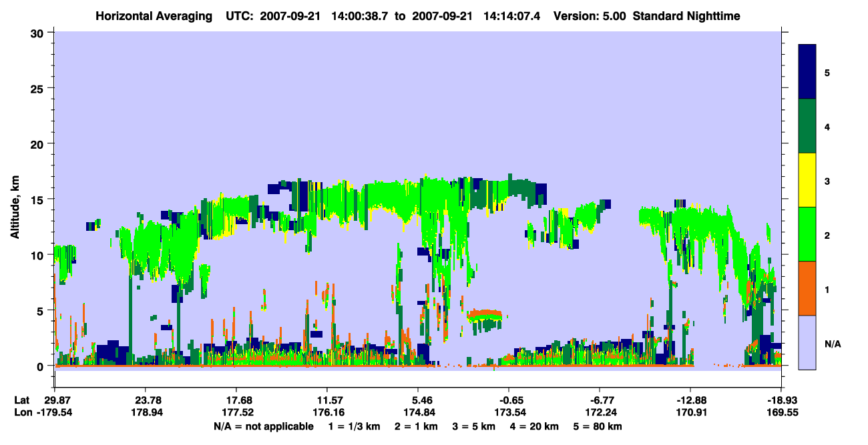Click the colorbar label '5'
This screenshot has width=868, height=445.
tap(827, 72)
